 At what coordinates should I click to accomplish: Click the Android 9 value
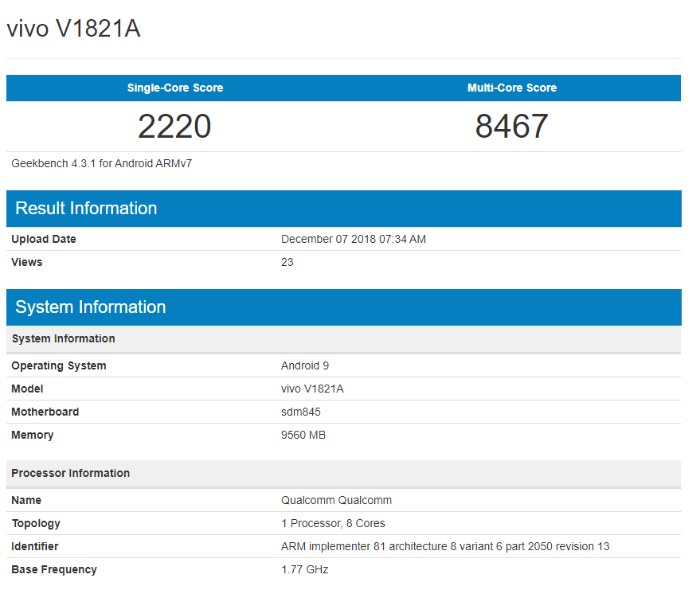coord(305,366)
